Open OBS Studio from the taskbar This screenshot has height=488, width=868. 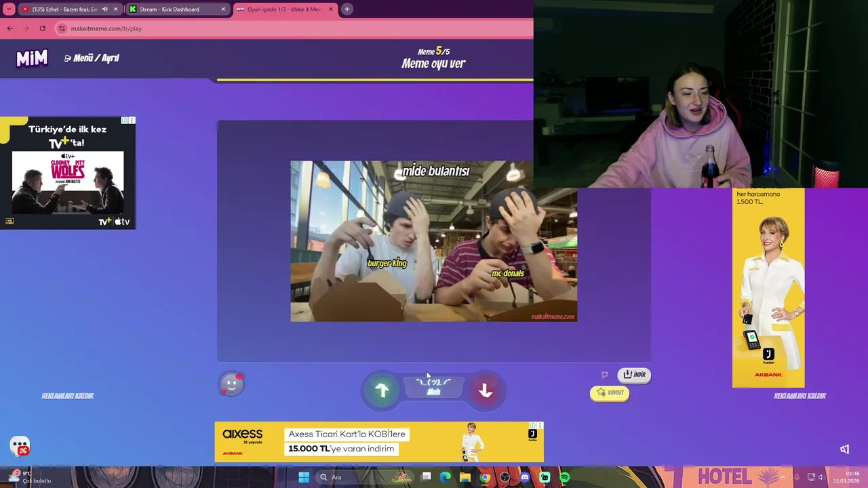[505, 477]
